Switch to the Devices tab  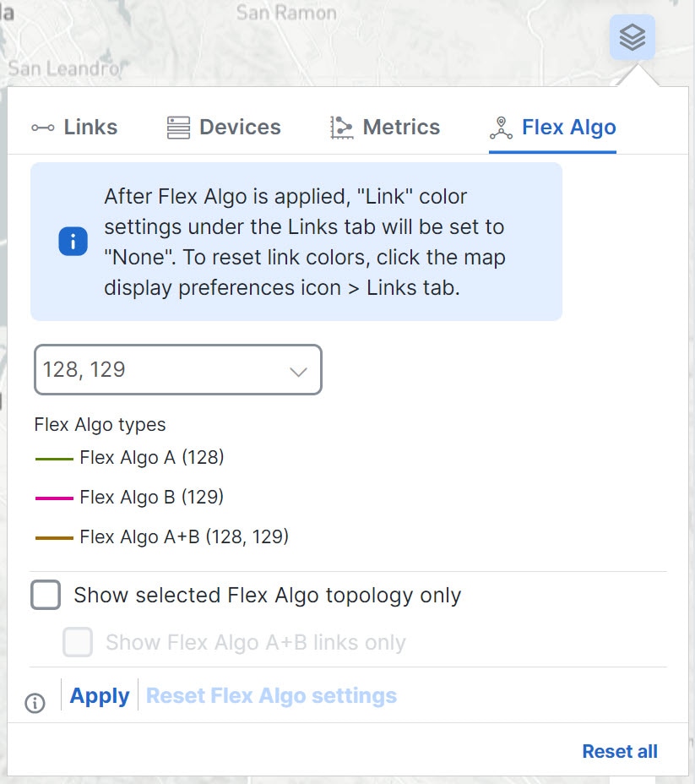(223, 127)
